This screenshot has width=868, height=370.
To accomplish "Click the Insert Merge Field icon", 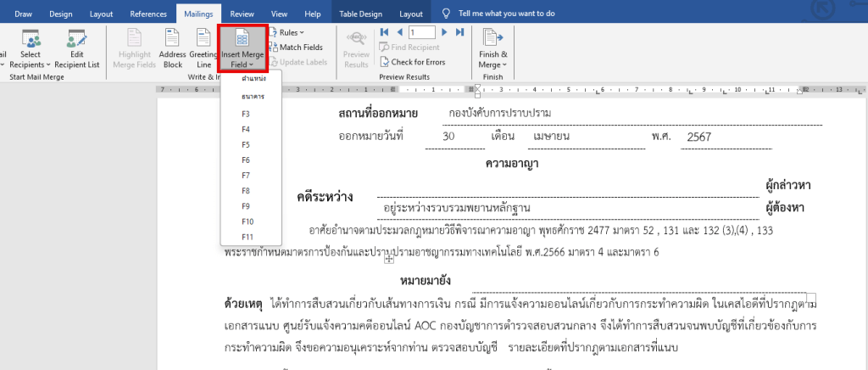I will (x=242, y=38).
